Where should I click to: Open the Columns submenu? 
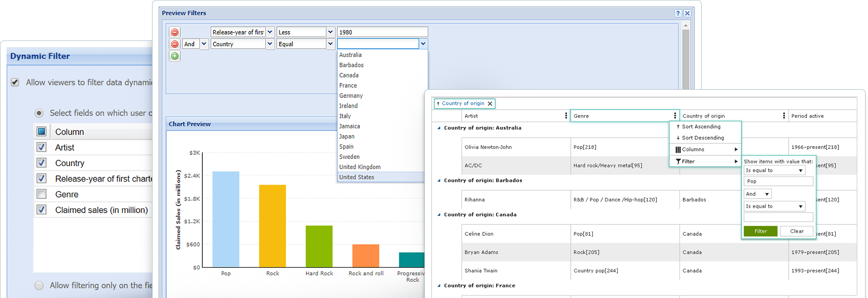(705, 149)
